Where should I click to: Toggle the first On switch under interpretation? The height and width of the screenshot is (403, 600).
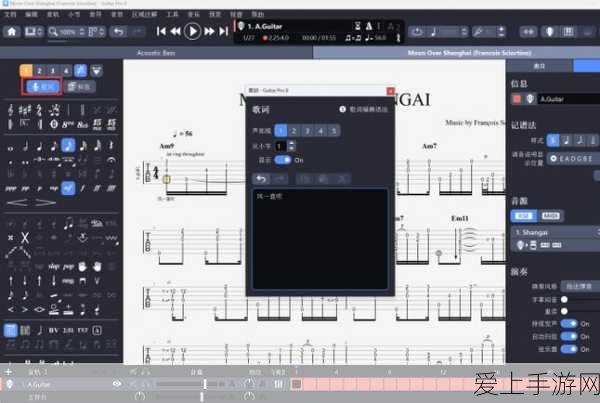[569, 324]
